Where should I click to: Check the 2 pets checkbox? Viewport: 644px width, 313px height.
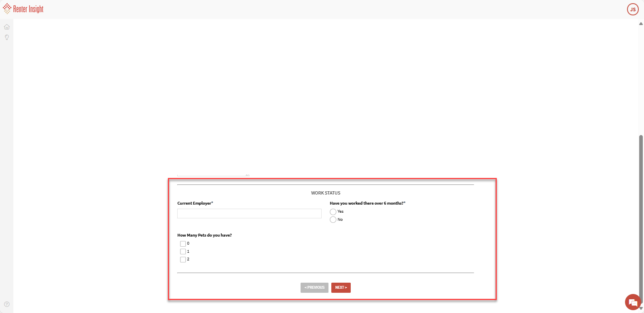coord(183,260)
